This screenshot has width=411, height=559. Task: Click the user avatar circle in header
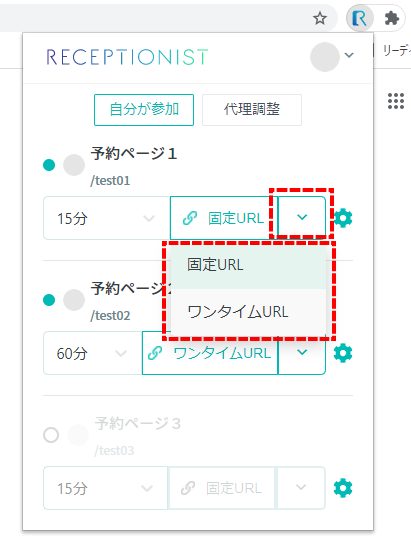(x=324, y=57)
